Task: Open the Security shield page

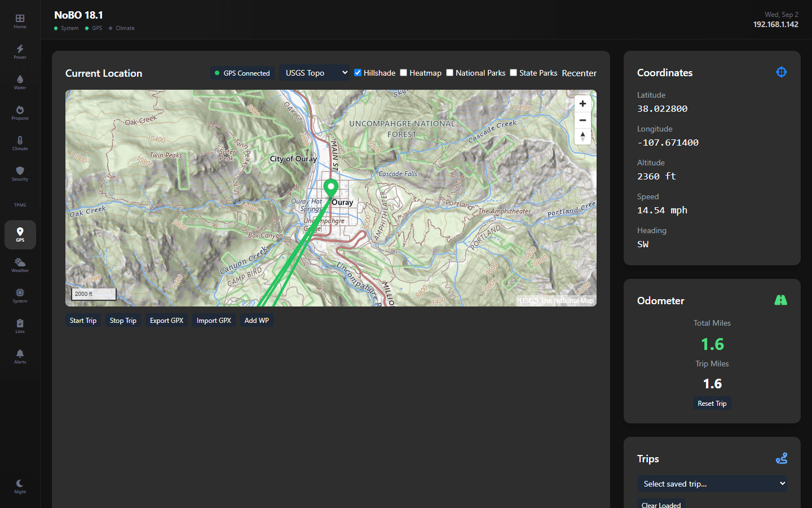Action: click(20, 174)
